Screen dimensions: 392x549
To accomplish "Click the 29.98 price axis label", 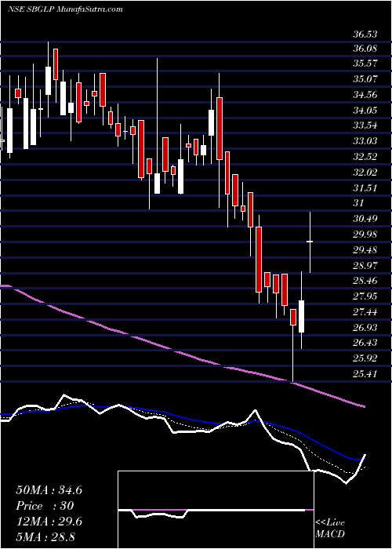I will [365, 235].
